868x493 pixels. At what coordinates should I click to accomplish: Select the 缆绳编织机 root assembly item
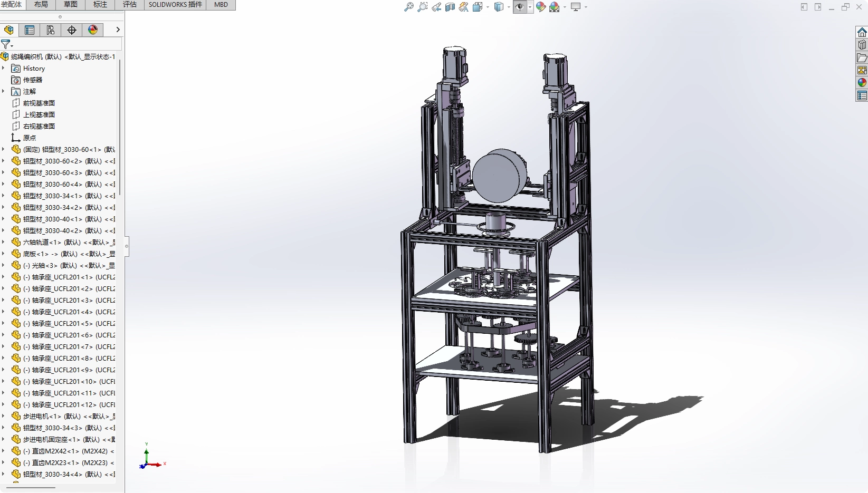[58, 57]
